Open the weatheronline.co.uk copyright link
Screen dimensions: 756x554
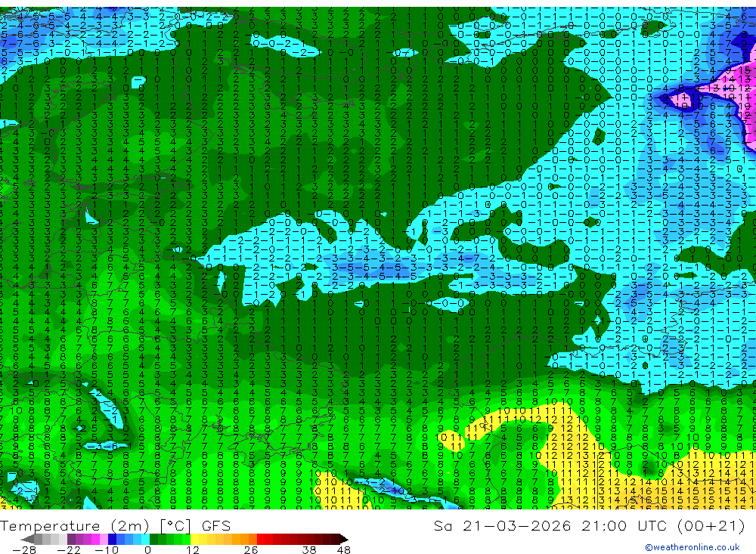692,547
